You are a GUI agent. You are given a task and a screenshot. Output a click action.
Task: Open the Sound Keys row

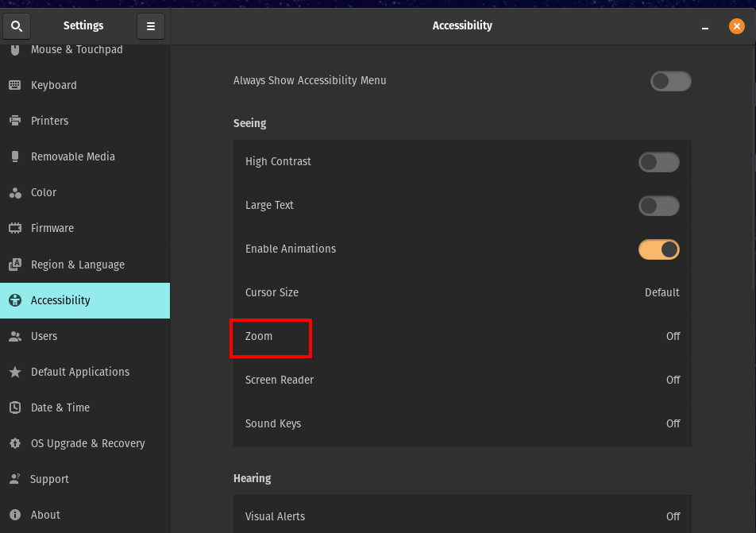point(462,423)
